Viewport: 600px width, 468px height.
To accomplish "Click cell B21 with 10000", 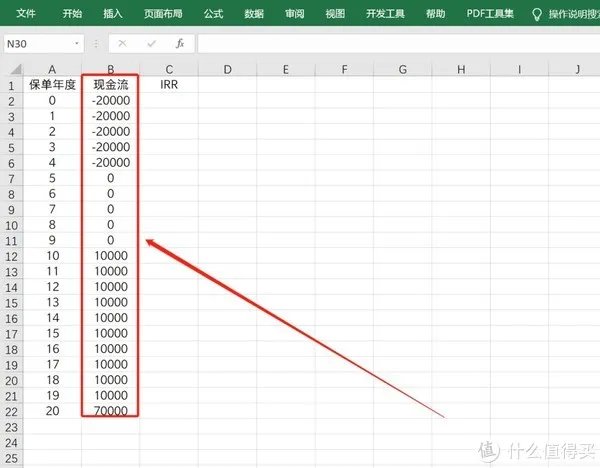I will (x=111, y=395).
